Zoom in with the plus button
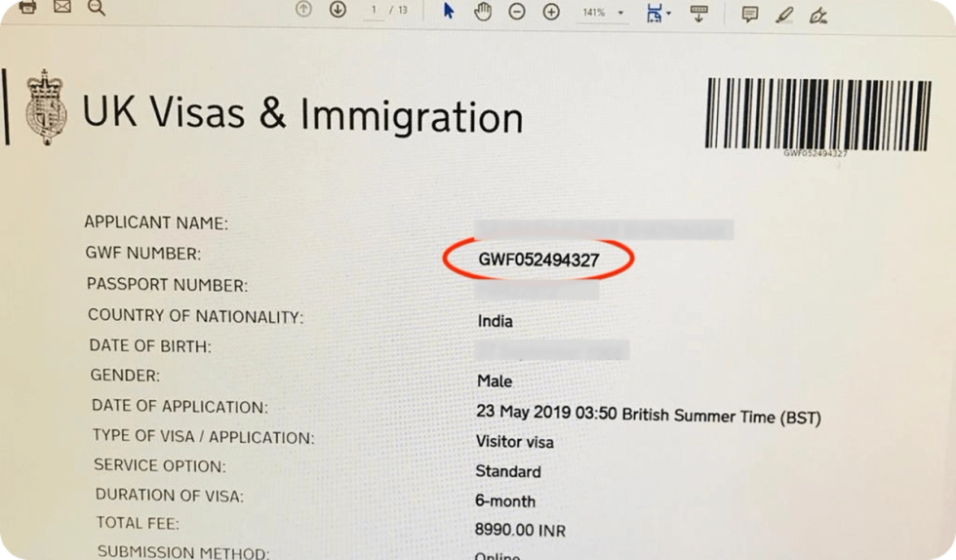This screenshot has width=956, height=560. coord(551,12)
